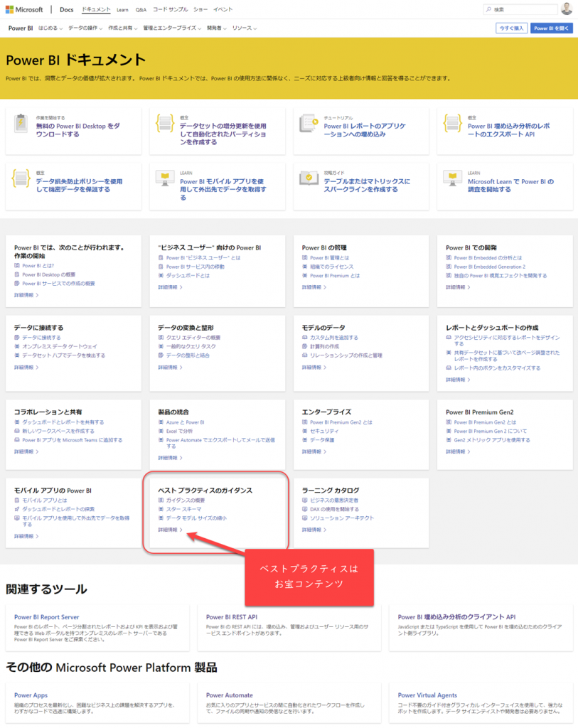Image resolution: width=578 pixels, height=728 pixels.
Task: Open 詳細情報 under モデルのデータ
Action: pyautogui.click(x=314, y=368)
